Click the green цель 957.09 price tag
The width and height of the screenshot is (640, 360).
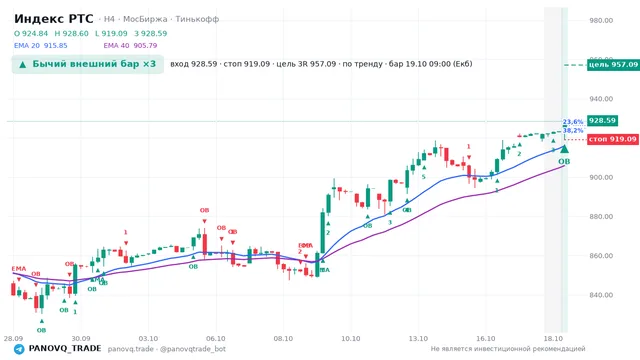(613, 64)
